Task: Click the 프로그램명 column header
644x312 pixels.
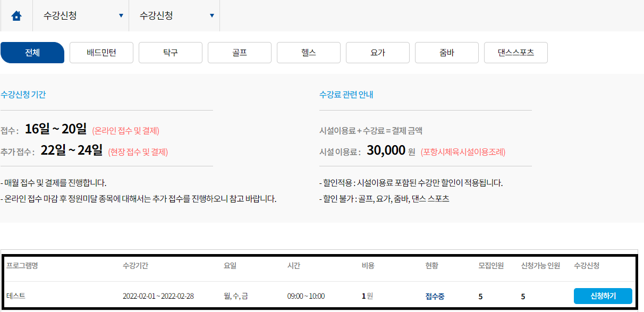Action: point(22,266)
